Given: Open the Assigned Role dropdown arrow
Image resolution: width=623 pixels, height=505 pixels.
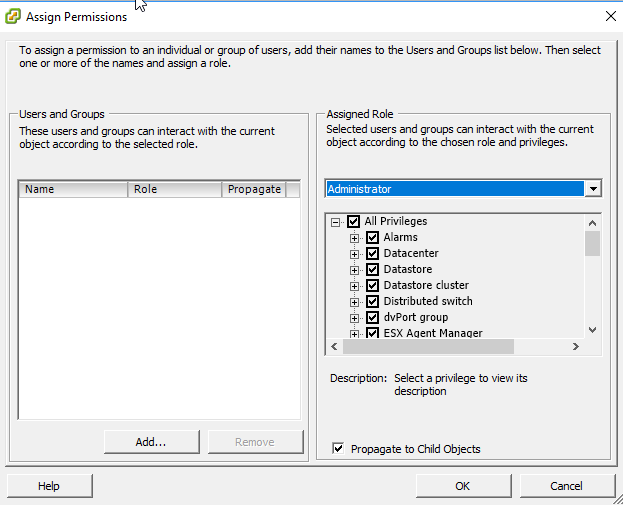Looking at the screenshot, I should pyautogui.click(x=593, y=189).
